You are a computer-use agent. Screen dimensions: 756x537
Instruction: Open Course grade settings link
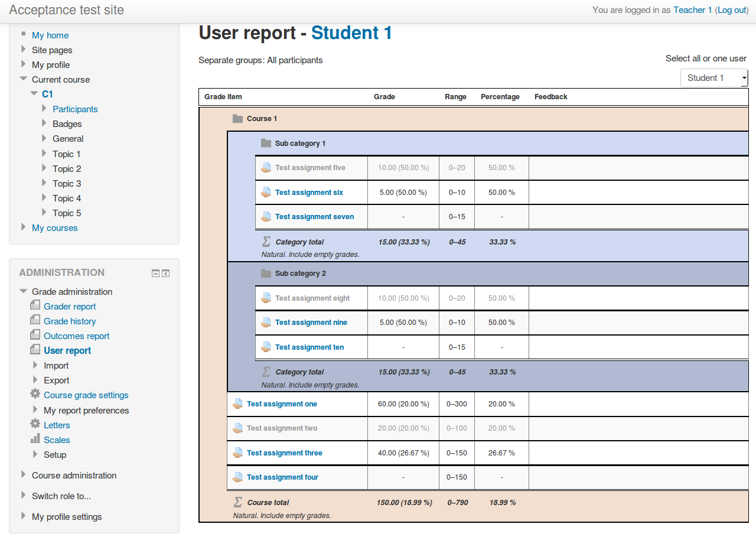(86, 395)
